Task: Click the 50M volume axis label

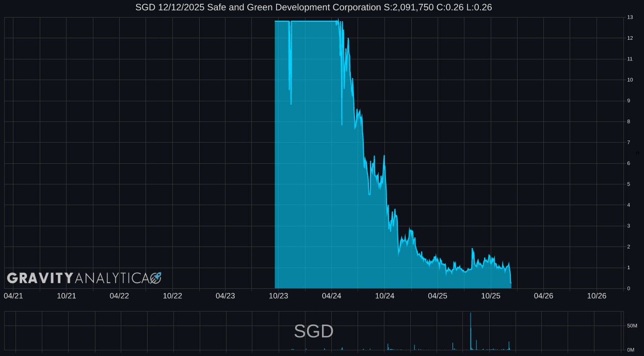Action: (x=632, y=326)
